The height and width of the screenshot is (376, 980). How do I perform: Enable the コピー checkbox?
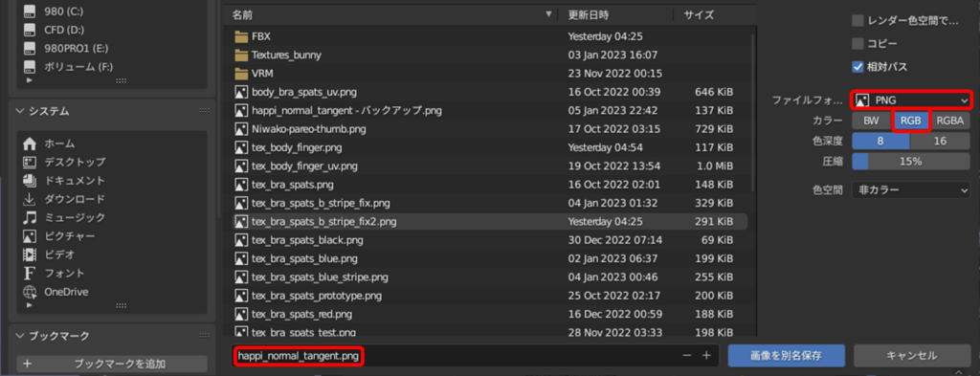tap(857, 44)
